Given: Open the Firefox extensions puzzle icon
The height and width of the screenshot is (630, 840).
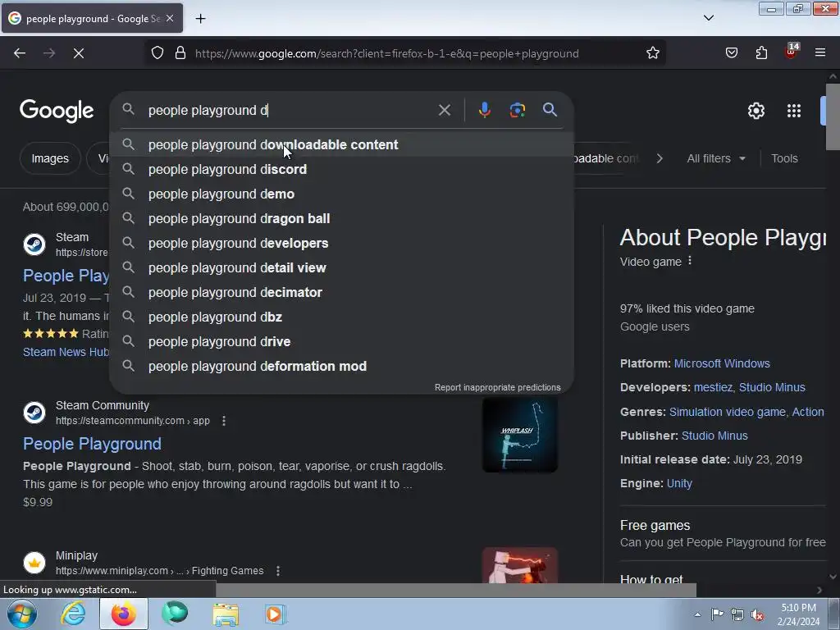Looking at the screenshot, I should (x=761, y=53).
